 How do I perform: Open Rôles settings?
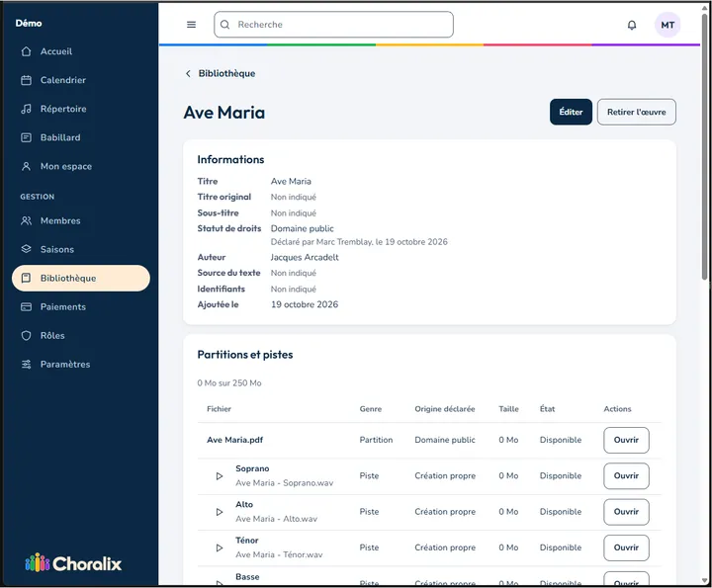click(x=82, y=335)
